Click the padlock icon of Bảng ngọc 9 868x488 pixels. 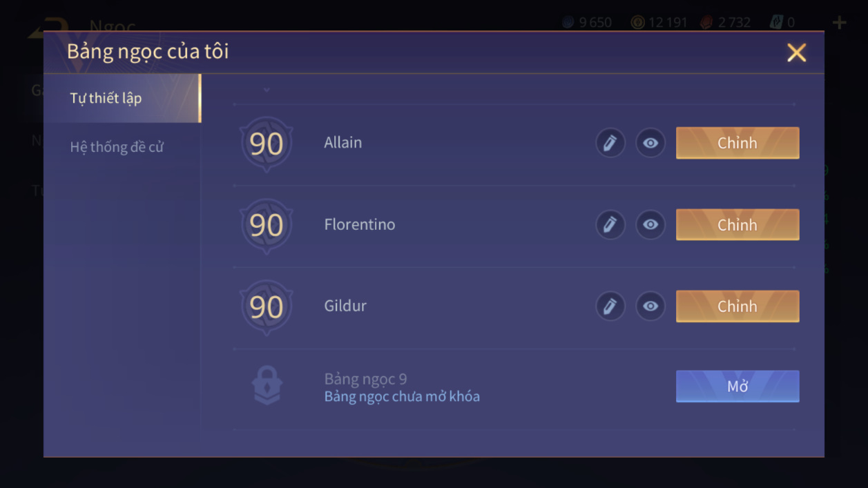pyautogui.click(x=267, y=385)
